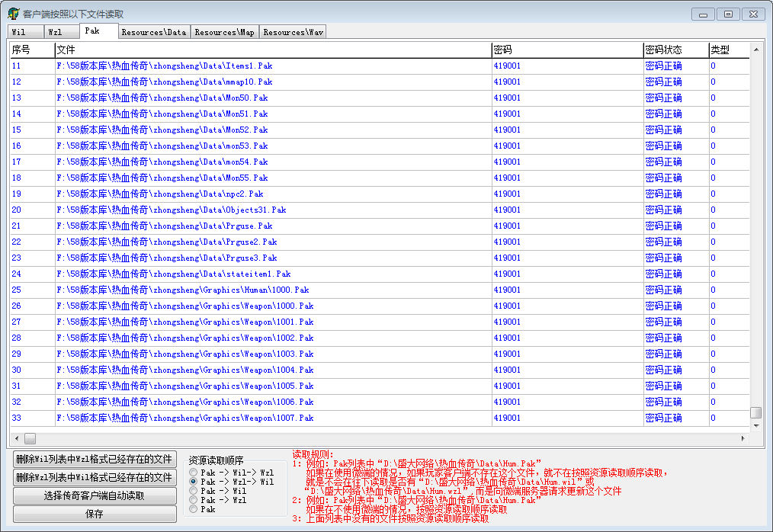Select the row with mmap10.Pak

point(380,82)
